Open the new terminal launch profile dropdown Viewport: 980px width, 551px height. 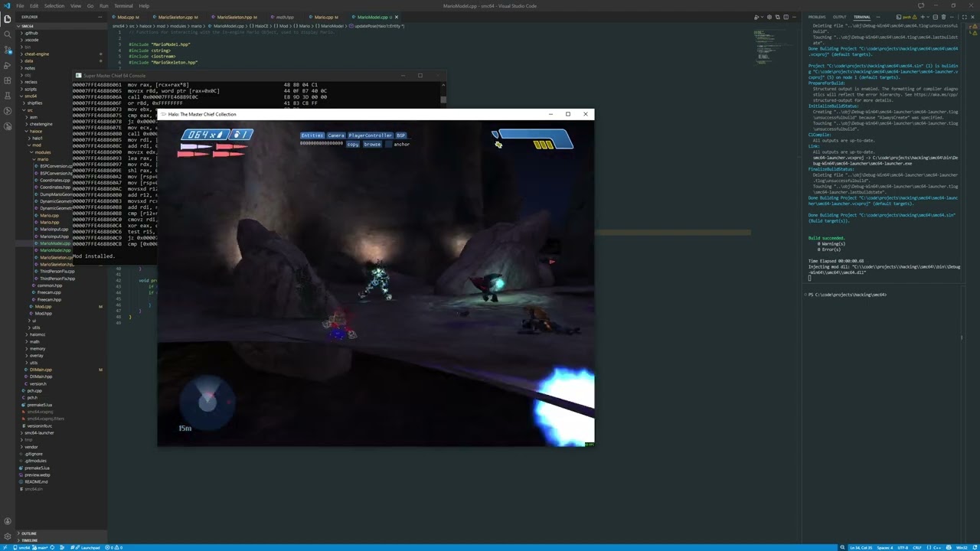point(928,17)
